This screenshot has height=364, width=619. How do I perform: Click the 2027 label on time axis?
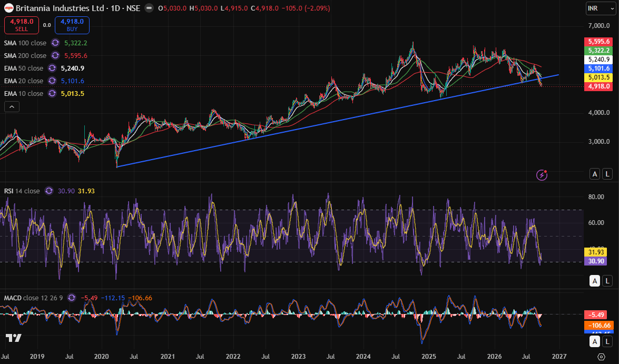point(559,357)
